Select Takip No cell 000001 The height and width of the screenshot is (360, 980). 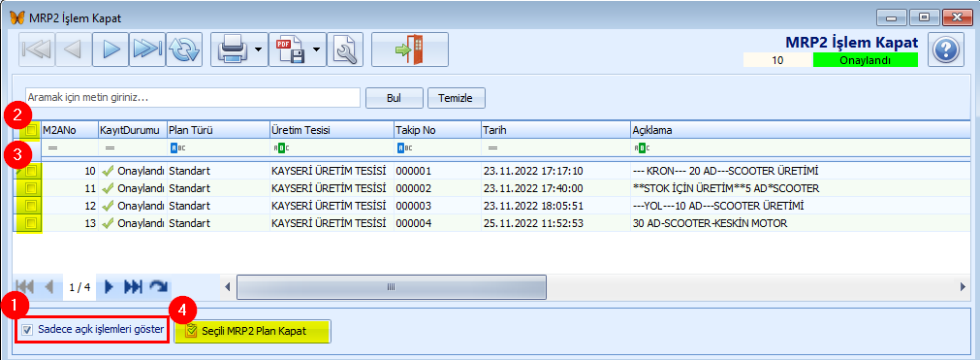coord(437,171)
